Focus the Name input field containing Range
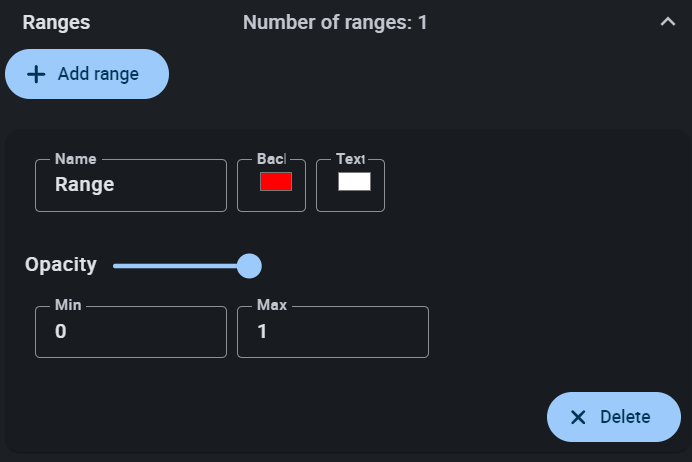 [130, 185]
